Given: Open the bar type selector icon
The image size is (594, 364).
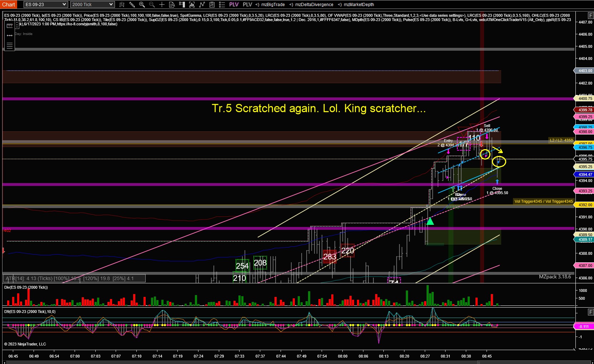Looking at the screenshot, I should (x=122, y=5).
